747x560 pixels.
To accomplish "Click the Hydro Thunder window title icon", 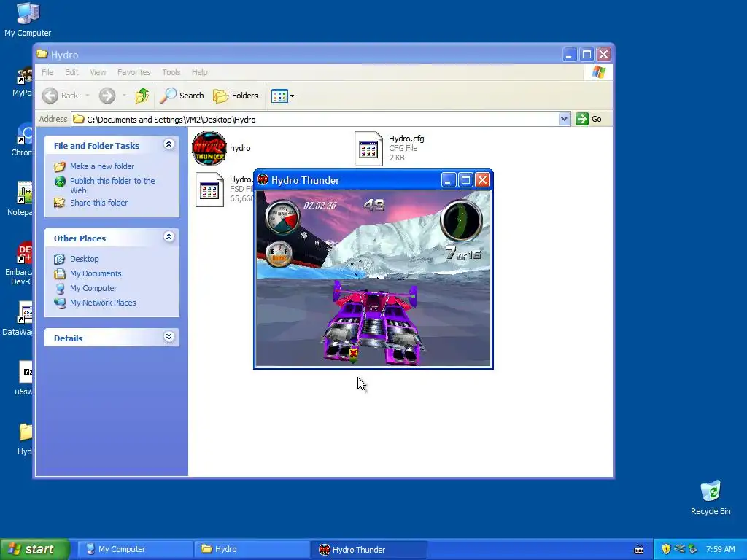I will tap(263, 179).
